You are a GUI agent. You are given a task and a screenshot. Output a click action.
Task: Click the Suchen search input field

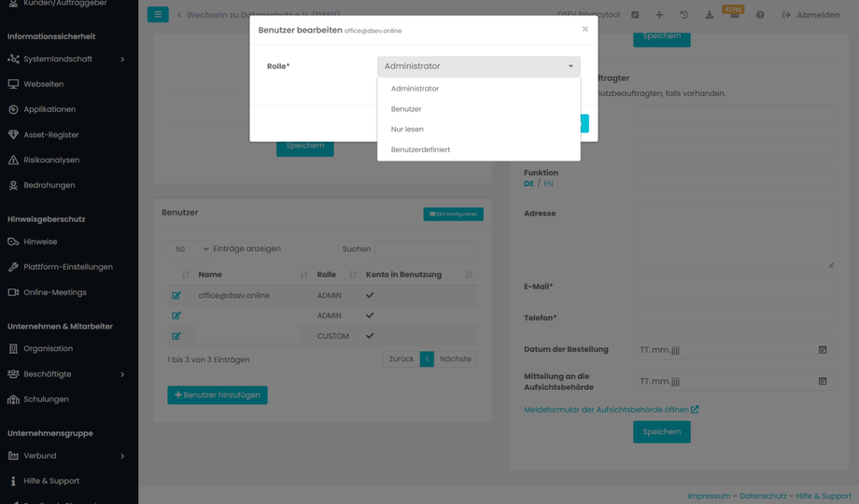point(425,249)
